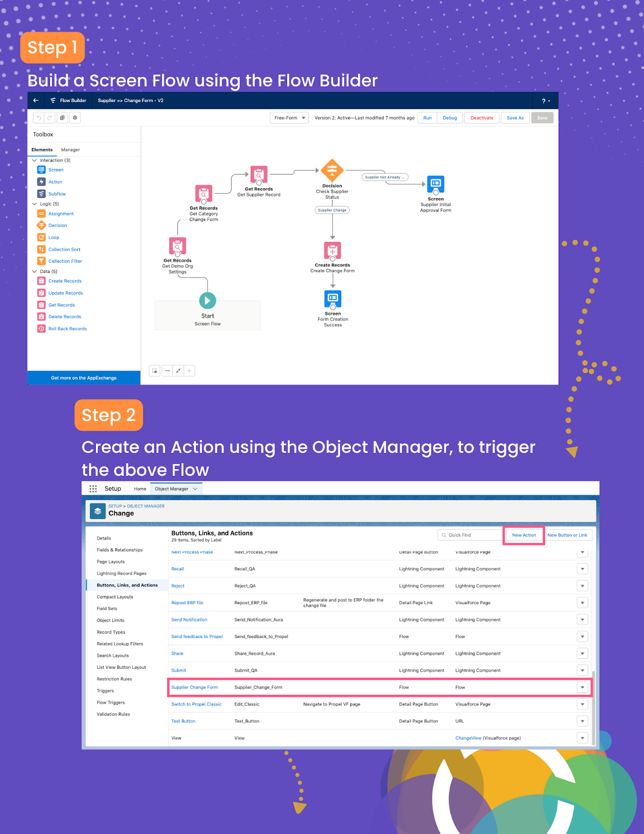
Task: Open Page Layouts in sidebar
Action: 110,562
